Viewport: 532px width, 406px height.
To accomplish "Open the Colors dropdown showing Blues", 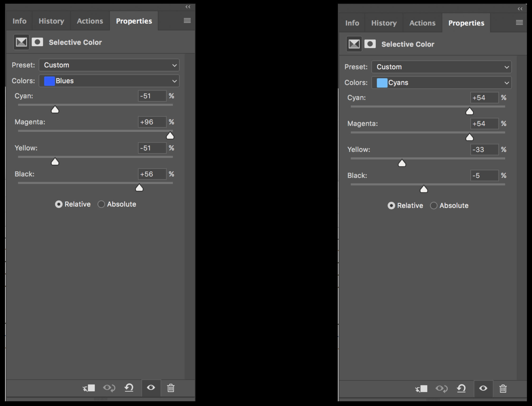I will coord(109,81).
